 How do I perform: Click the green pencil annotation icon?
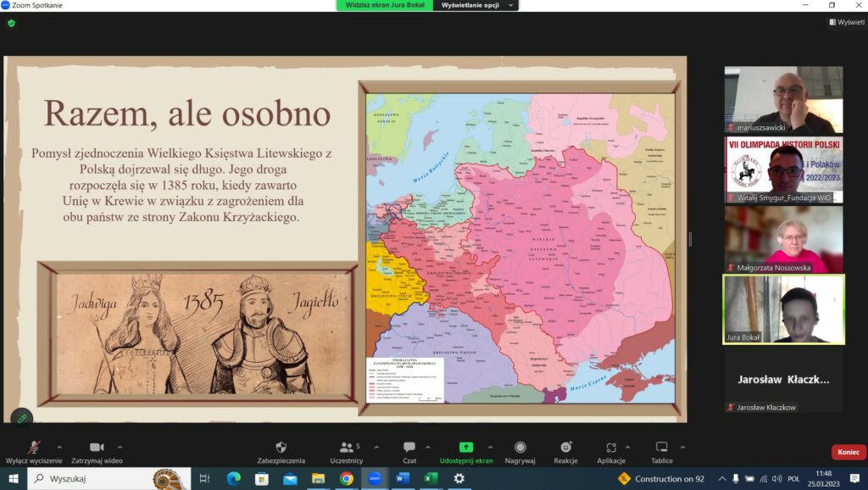[21, 418]
